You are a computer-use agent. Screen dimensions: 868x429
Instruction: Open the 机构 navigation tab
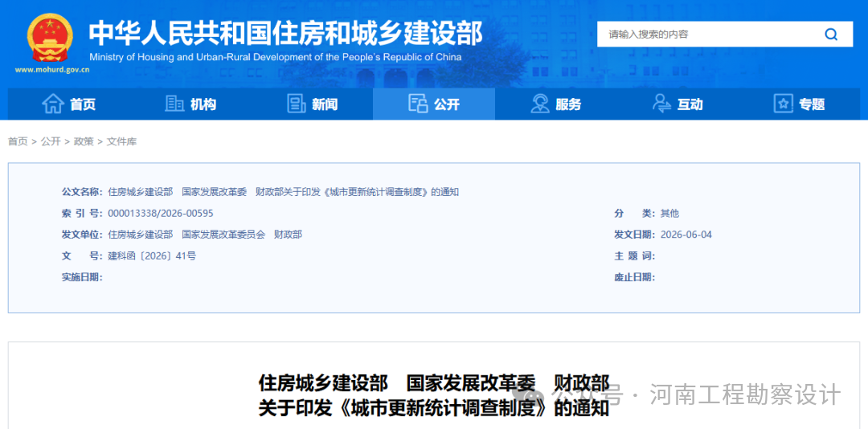[x=190, y=104]
